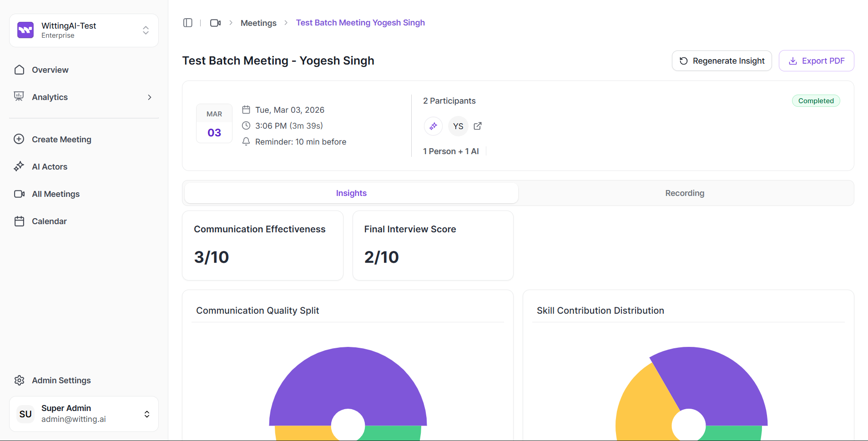
Task: Open the Super Admin account menu
Action: 146,414
